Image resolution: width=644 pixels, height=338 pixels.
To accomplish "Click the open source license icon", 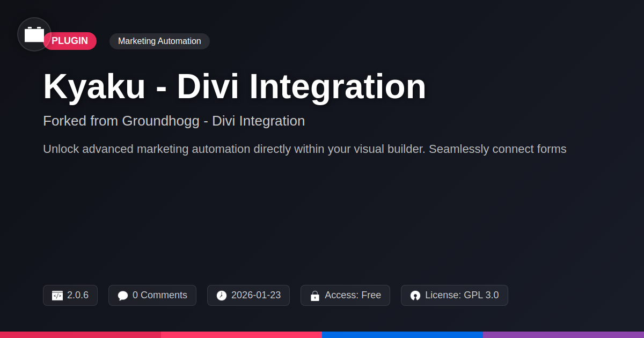I will click(415, 296).
